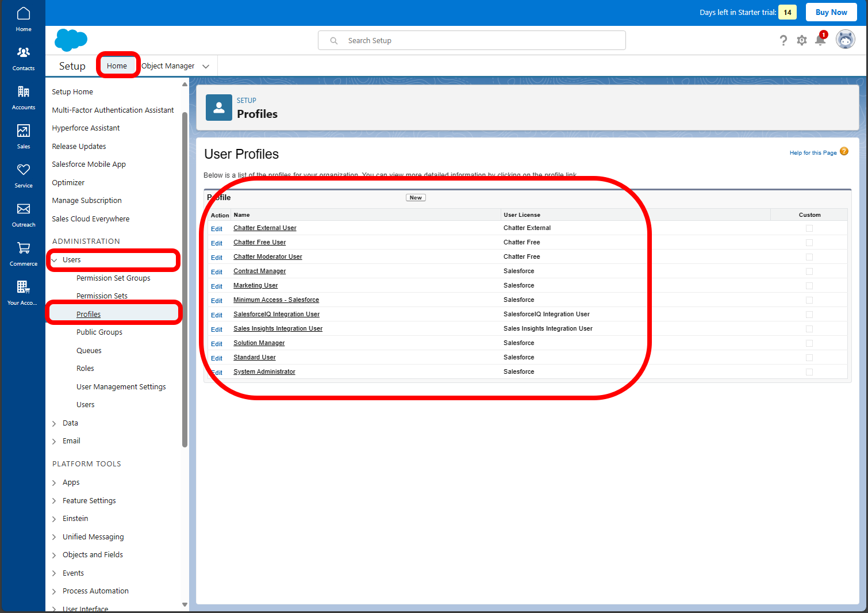Click the Salesforce cloud logo

[71, 40]
